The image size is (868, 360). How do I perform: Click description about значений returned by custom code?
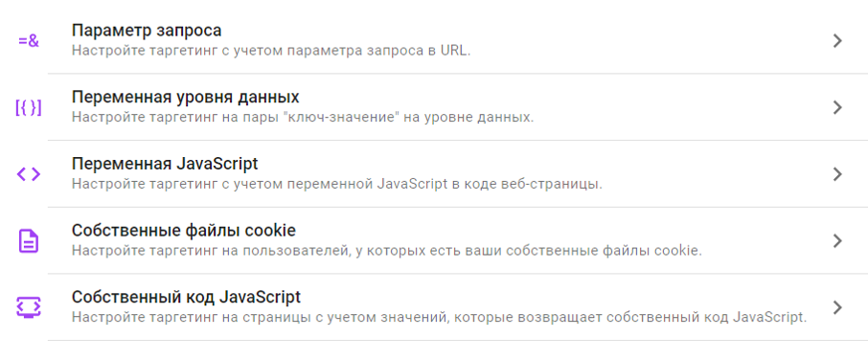click(440, 319)
